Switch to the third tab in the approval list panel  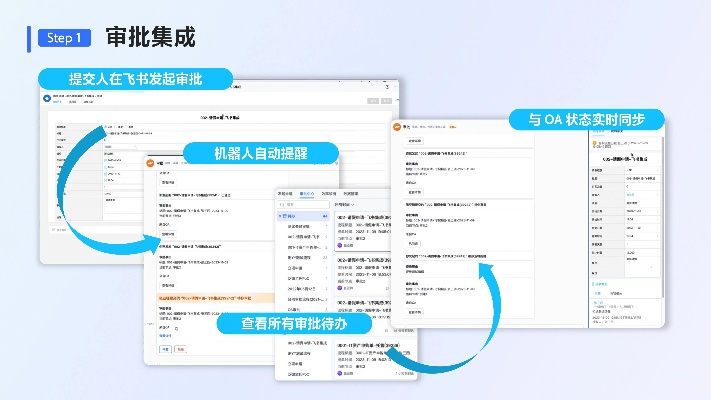coord(329,194)
